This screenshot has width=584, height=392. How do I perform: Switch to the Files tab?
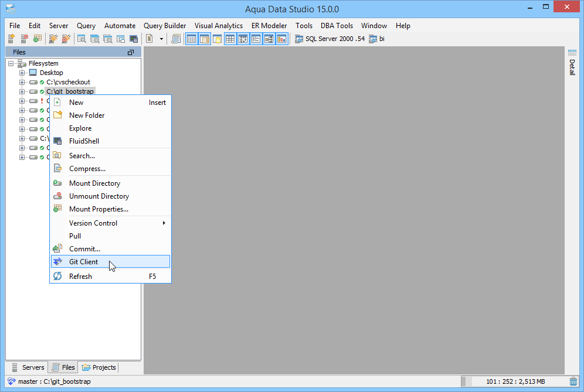tap(63, 367)
